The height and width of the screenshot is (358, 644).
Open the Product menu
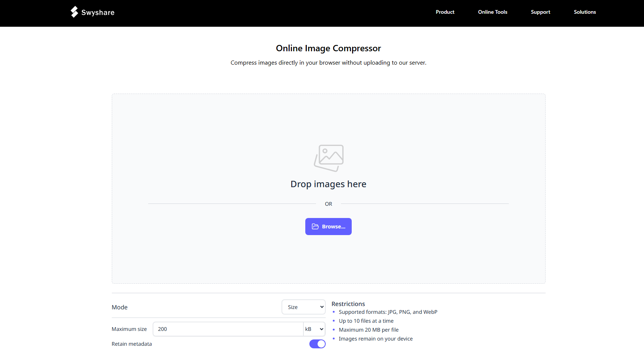point(445,12)
